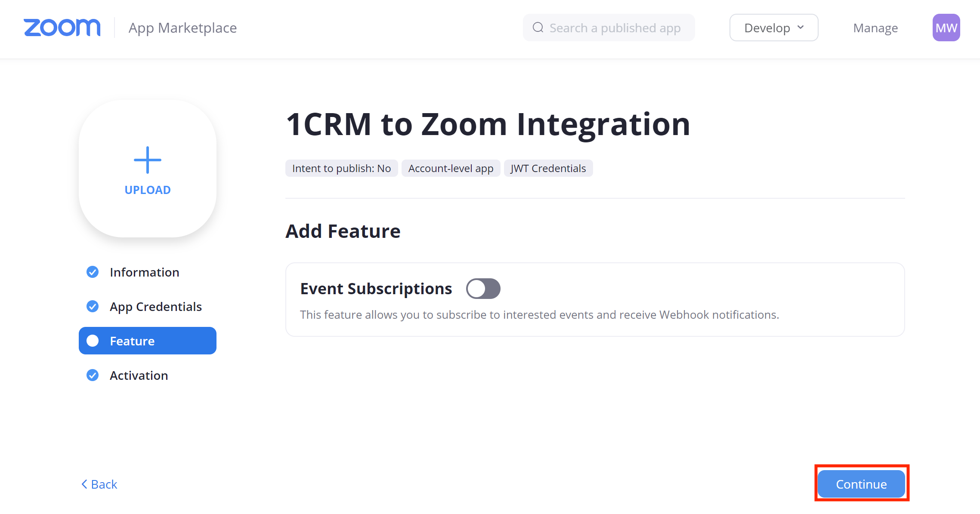Open the Information section
The width and height of the screenshot is (980, 514).
(x=148, y=272)
